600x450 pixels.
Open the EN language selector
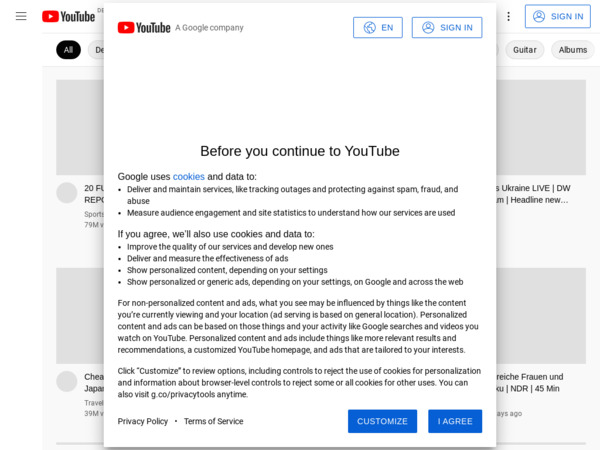pos(378,28)
